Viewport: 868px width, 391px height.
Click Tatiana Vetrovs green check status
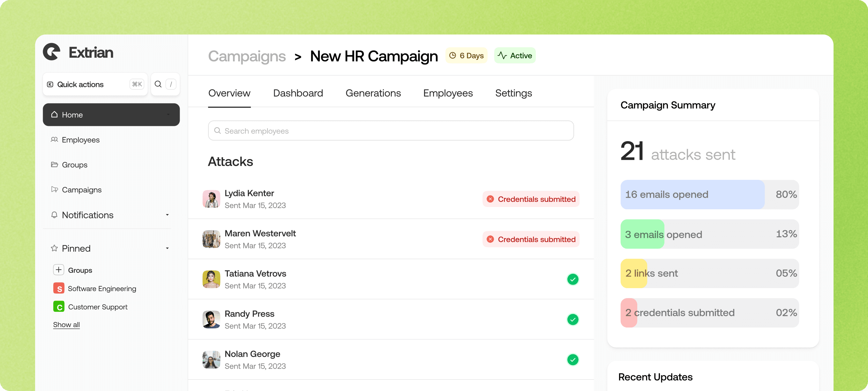click(x=572, y=279)
